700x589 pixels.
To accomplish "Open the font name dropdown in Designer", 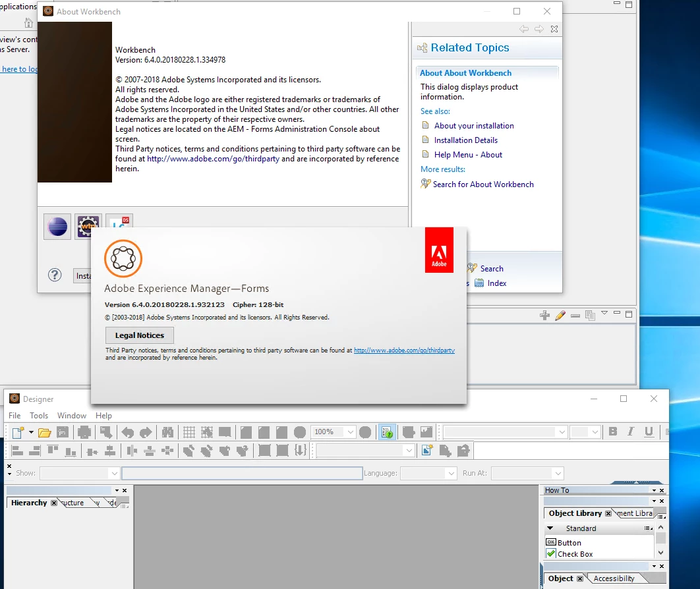I will point(562,432).
